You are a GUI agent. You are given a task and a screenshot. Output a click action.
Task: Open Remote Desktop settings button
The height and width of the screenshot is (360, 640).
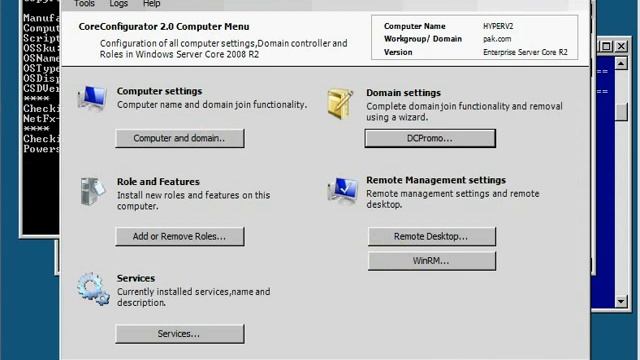click(431, 236)
